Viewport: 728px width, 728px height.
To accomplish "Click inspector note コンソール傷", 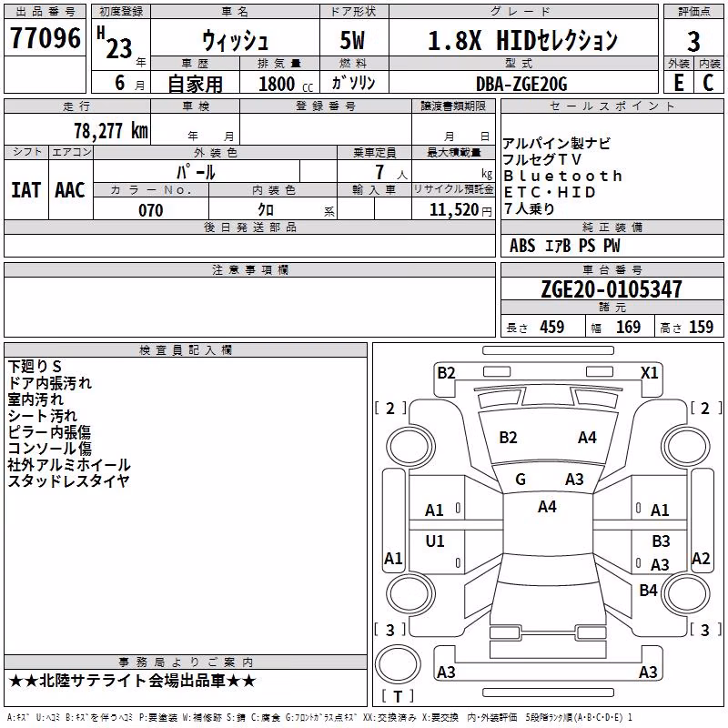I will tap(50, 448).
